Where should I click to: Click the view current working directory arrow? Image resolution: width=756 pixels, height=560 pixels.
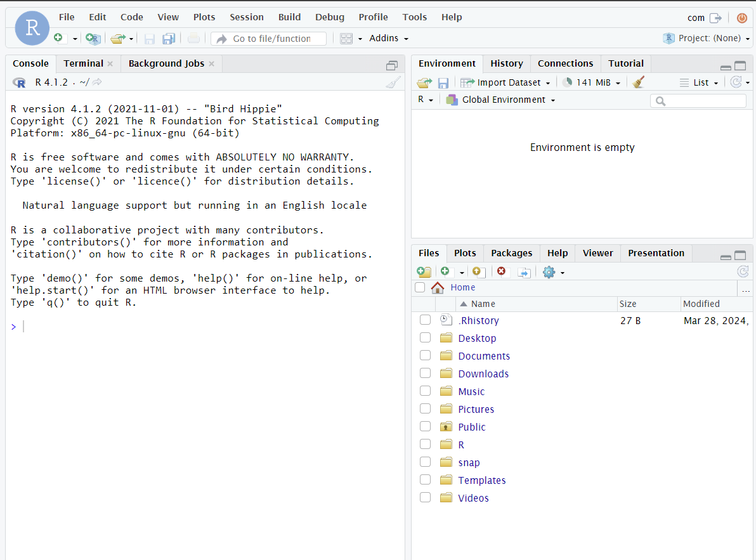coord(97,82)
